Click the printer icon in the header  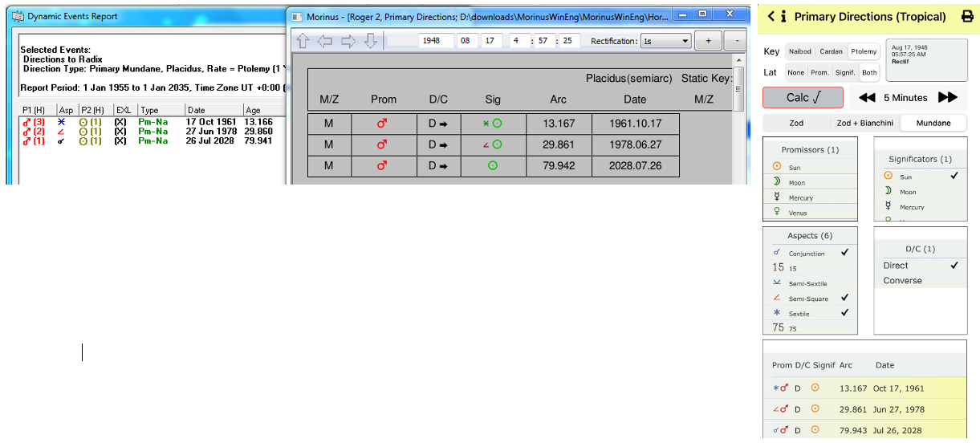[967, 17]
